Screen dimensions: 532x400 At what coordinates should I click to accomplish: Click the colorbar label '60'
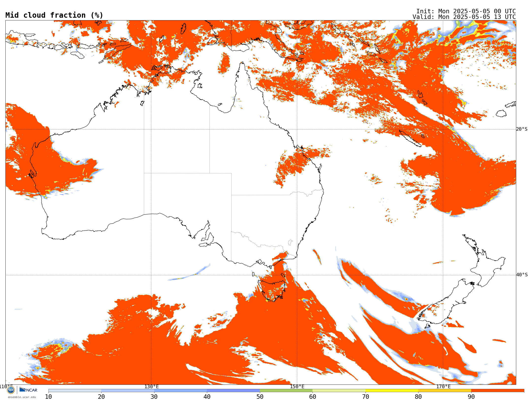tap(313, 397)
